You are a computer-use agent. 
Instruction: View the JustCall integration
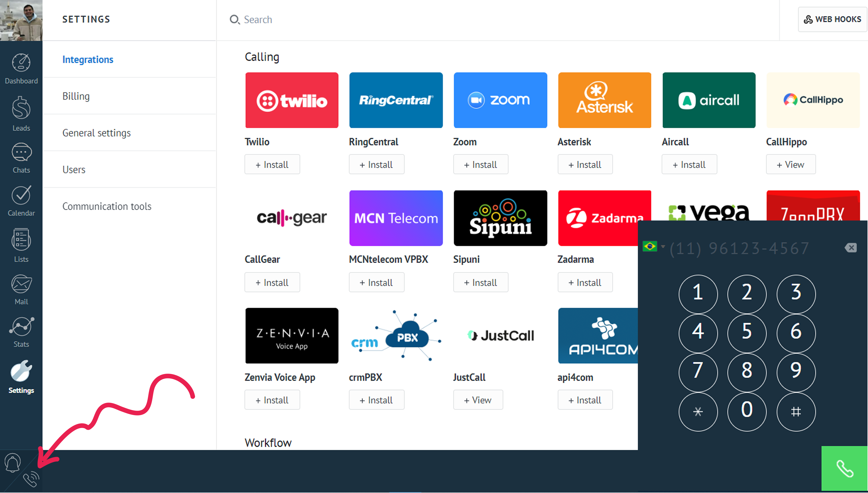point(478,400)
